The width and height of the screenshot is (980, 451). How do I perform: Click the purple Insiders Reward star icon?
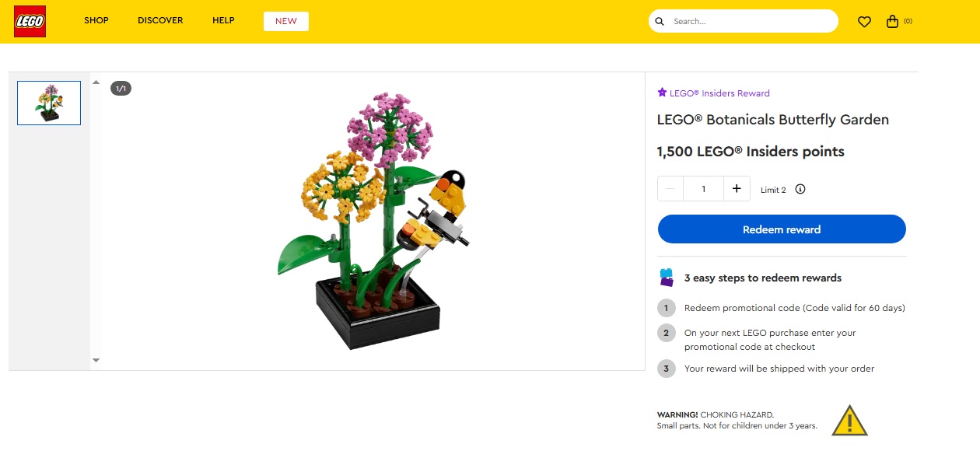pyautogui.click(x=662, y=93)
